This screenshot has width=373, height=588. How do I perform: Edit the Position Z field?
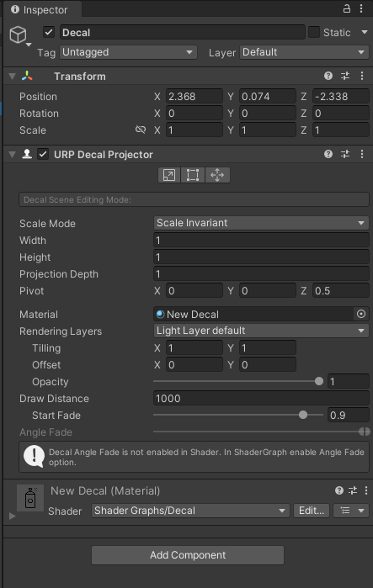[x=341, y=97]
